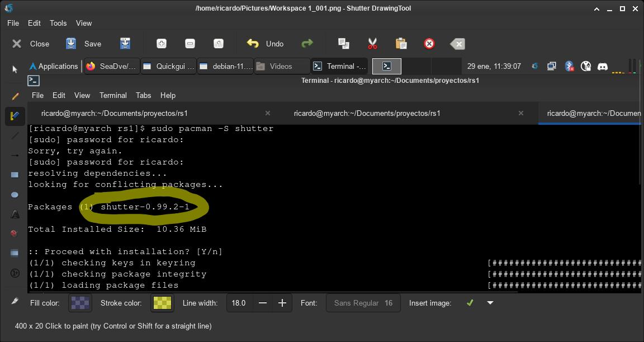Cut the selected object with scissors

pyautogui.click(x=372, y=44)
